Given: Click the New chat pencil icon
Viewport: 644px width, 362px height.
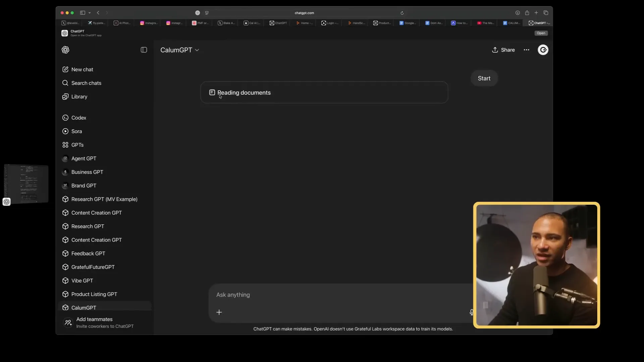Looking at the screenshot, I should [65, 69].
